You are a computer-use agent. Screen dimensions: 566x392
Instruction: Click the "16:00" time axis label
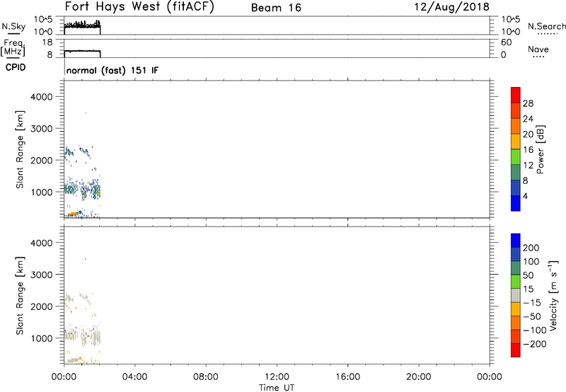347,377
